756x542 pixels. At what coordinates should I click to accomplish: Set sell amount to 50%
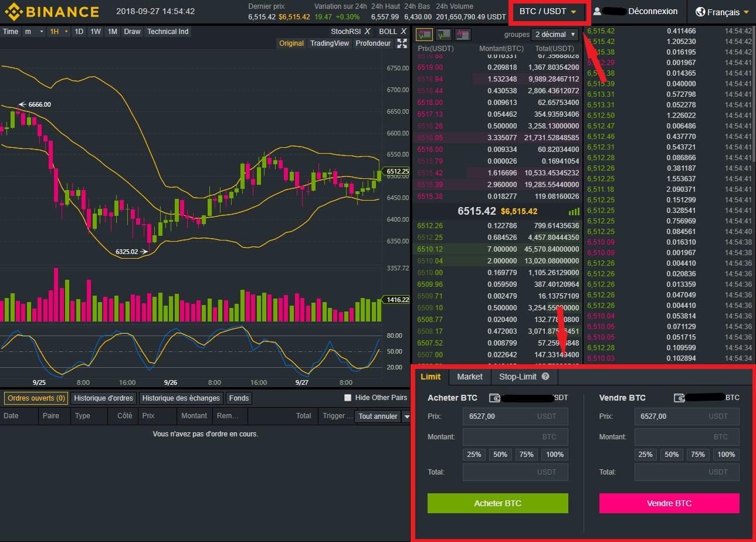click(x=672, y=454)
